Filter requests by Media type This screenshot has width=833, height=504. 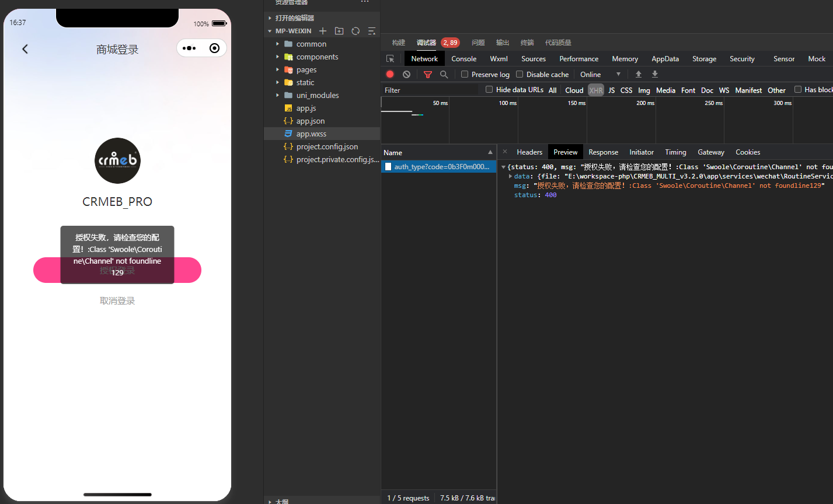pos(665,90)
